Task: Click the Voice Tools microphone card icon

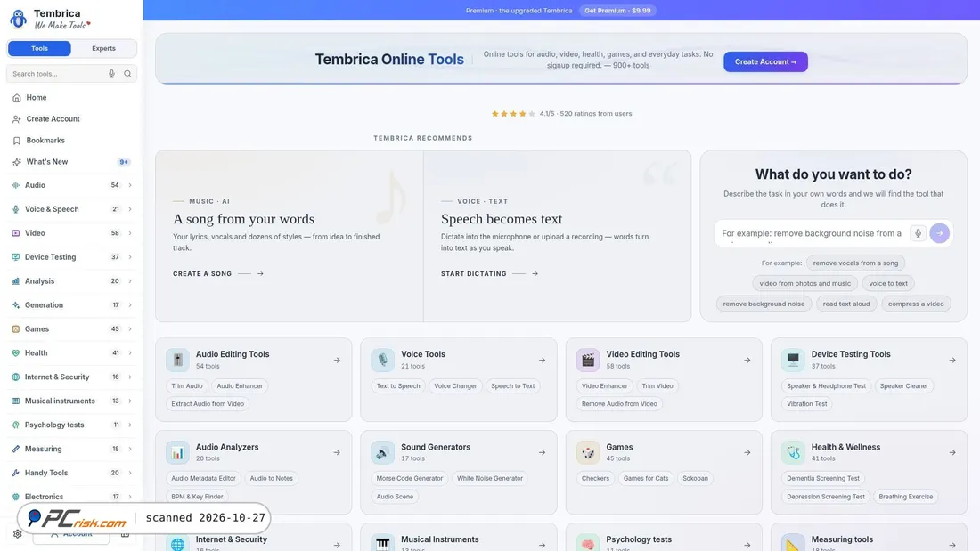Action: point(382,360)
